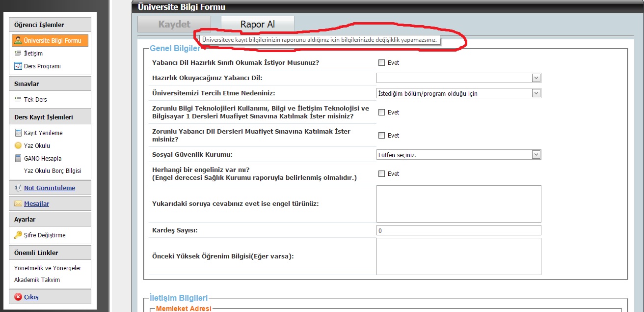644x312 pixels.
Task: Click the yellow Yaz Okulu icon
Action: pos(18,146)
